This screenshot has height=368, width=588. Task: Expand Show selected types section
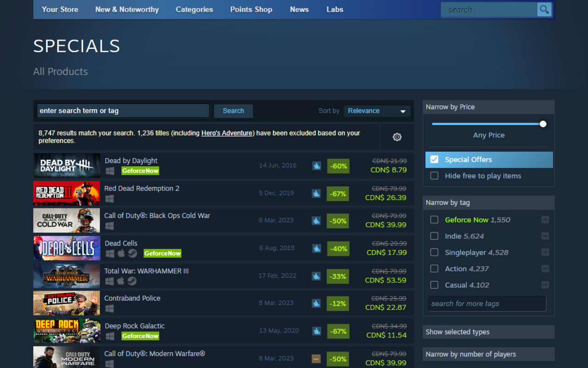tap(488, 332)
